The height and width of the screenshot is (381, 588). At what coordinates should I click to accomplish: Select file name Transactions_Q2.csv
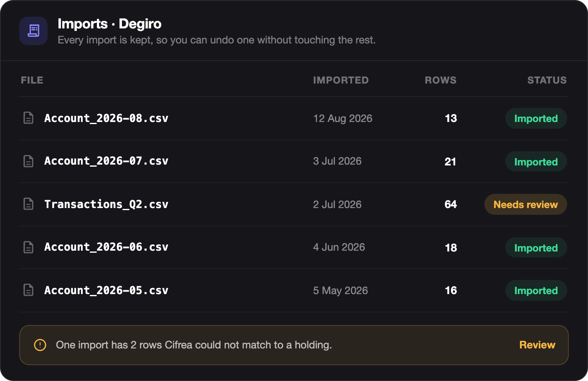(x=106, y=204)
